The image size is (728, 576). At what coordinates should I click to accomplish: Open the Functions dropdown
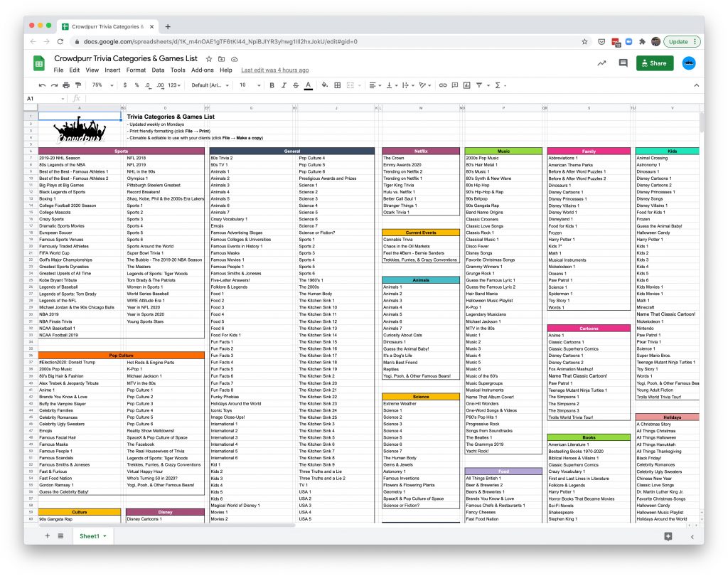point(497,85)
